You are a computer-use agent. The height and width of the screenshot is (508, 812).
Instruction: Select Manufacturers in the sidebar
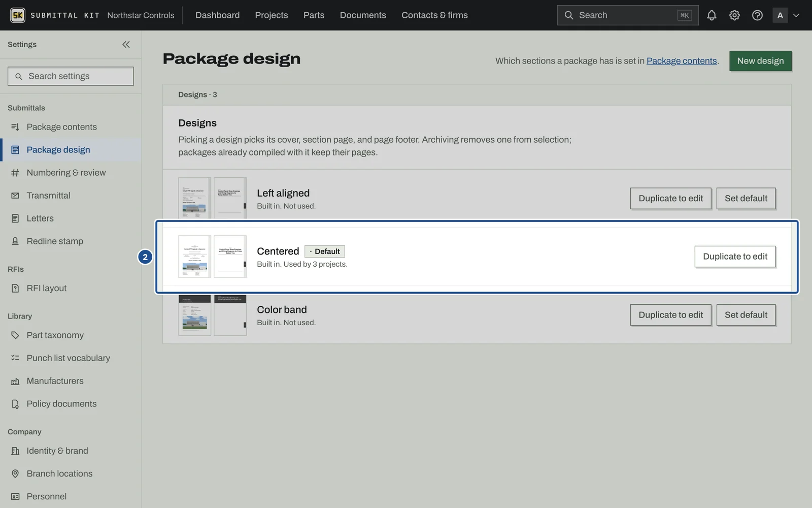pyautogui.click(x=71, y=381)
